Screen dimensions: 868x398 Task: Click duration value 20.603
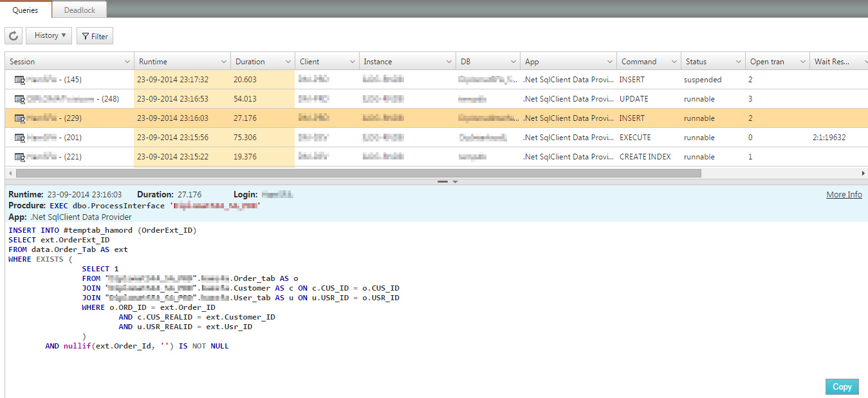[x=245, y=80]
